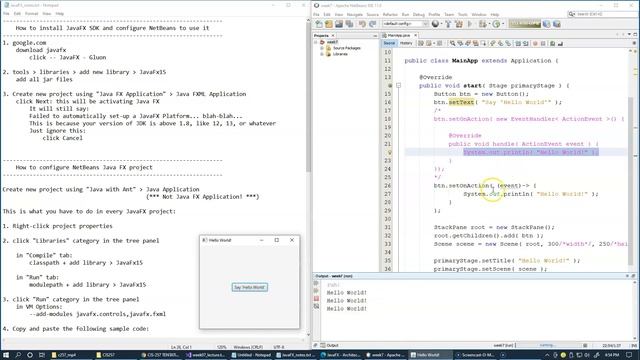640x360 pixels.
Task: Click the Comment editor toolbar icon
Action: click(553, 43)
